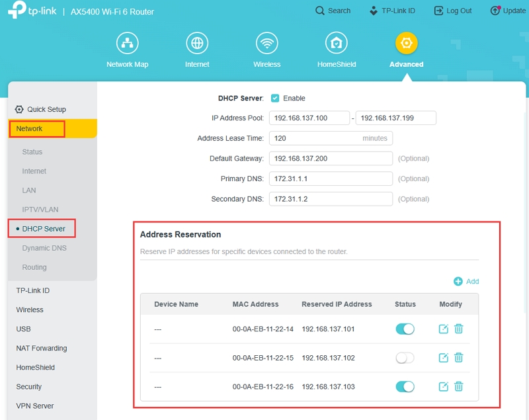The image size is (529, 420).
Task: Click the Primary DNS input field
Action: coord(331,179)
